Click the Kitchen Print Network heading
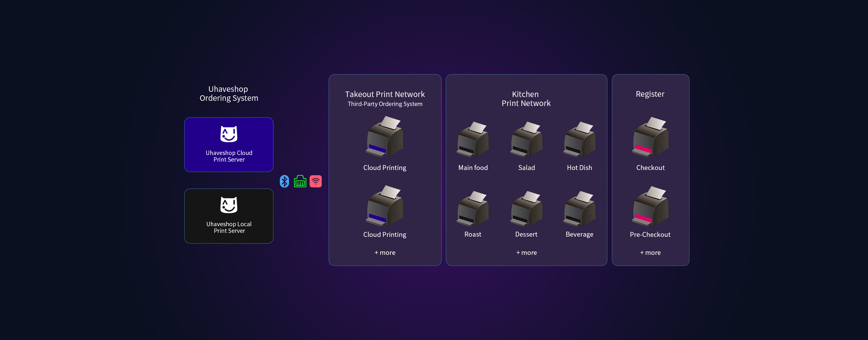Image resolution: width=868 pixels, height=340 pixels. point(526,99)
